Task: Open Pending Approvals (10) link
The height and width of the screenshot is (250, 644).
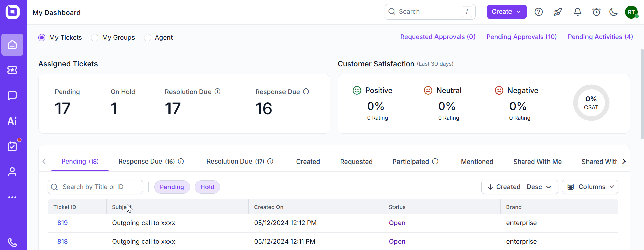Action: (x=521, y=37)
